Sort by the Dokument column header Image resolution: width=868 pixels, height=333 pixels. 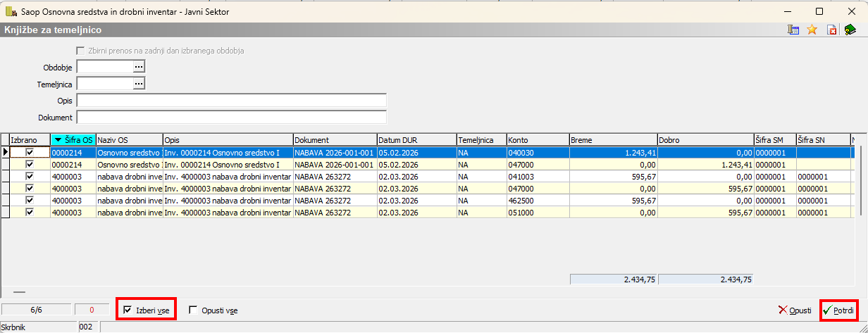tap(335, 139)
